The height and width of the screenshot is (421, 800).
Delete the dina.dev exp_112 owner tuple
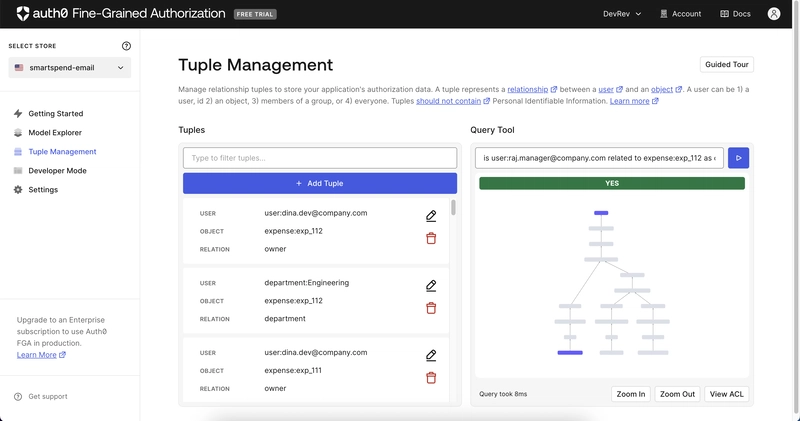[x=431, y=238]
